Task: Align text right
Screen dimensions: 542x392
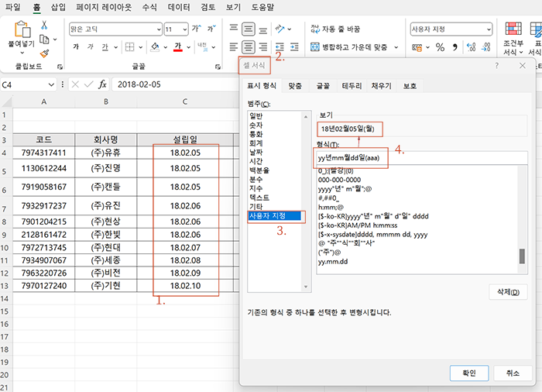Action: click(x=263, y=46)
